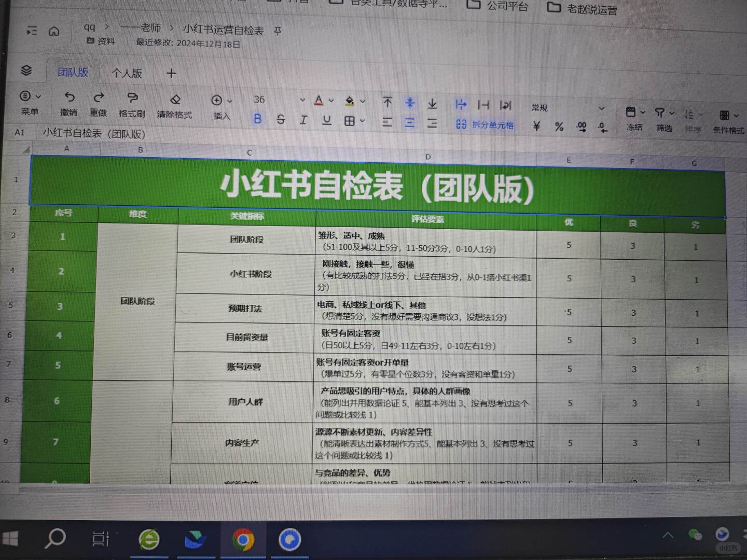Open the 常规 number format dropdown
The width and height of the screenshot is (747, 560).
coord(568,108)
